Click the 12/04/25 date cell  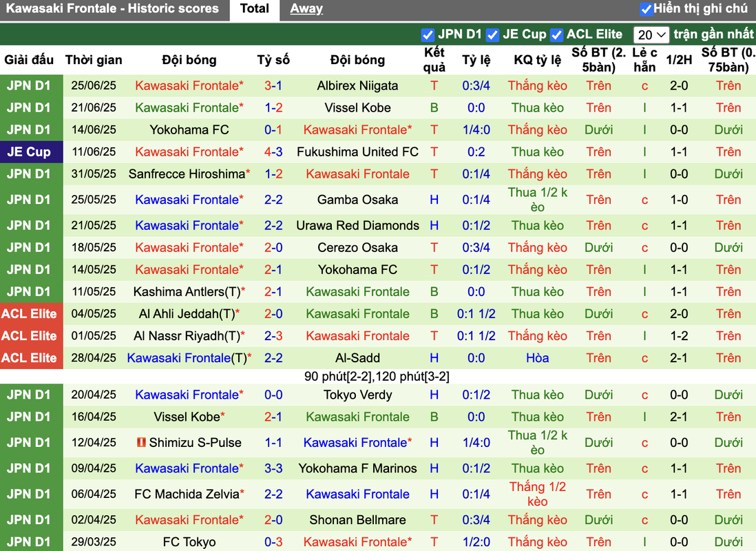pyautogui.click(x=94, y=442)
